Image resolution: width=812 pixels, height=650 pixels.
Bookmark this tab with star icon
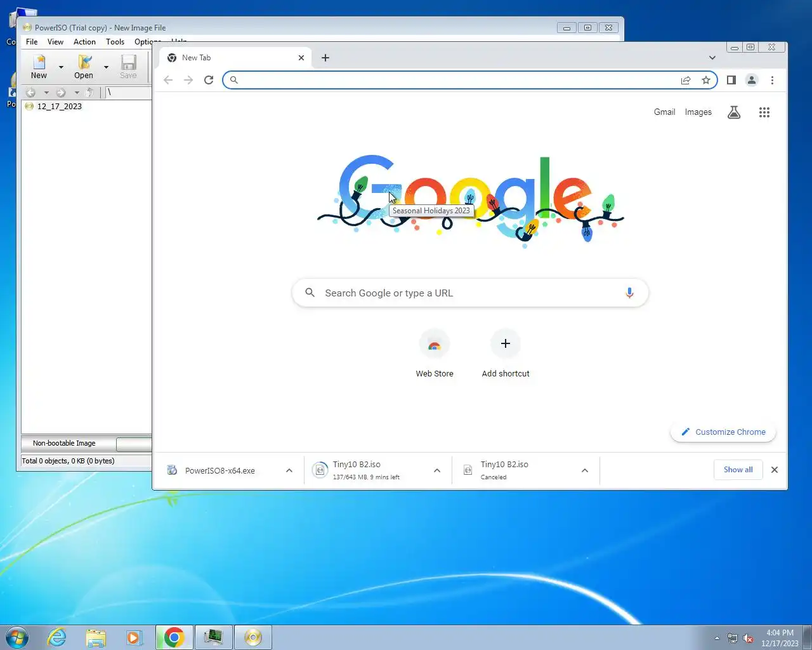706,80
